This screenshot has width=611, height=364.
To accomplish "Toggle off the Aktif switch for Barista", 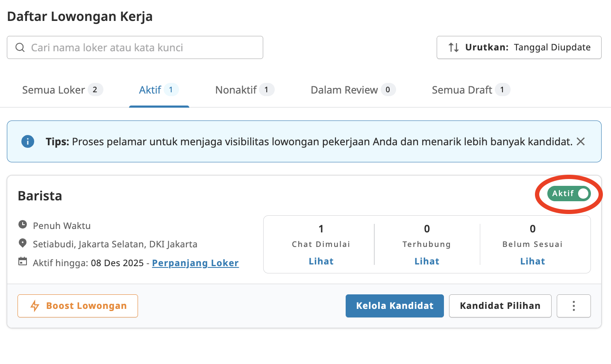I will tap(569, 194).
